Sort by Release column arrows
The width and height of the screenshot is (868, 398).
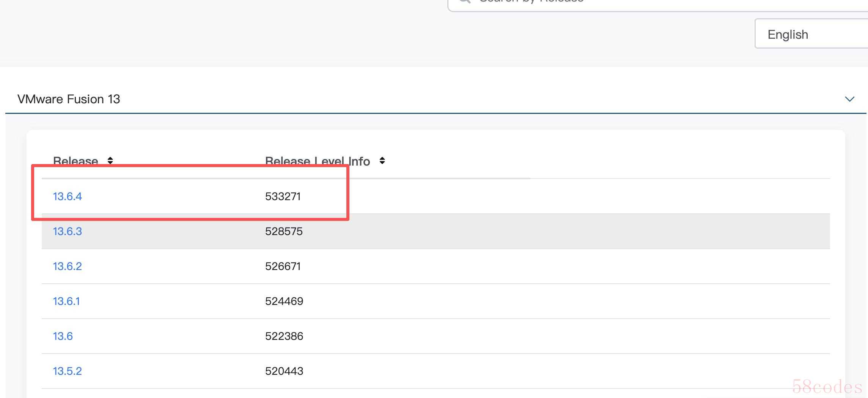[110, 161]
